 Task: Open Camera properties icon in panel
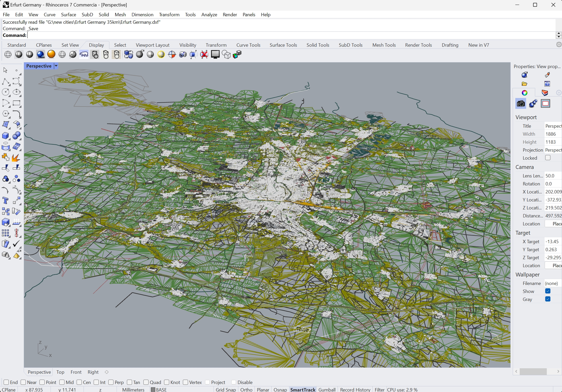[521, 104]
